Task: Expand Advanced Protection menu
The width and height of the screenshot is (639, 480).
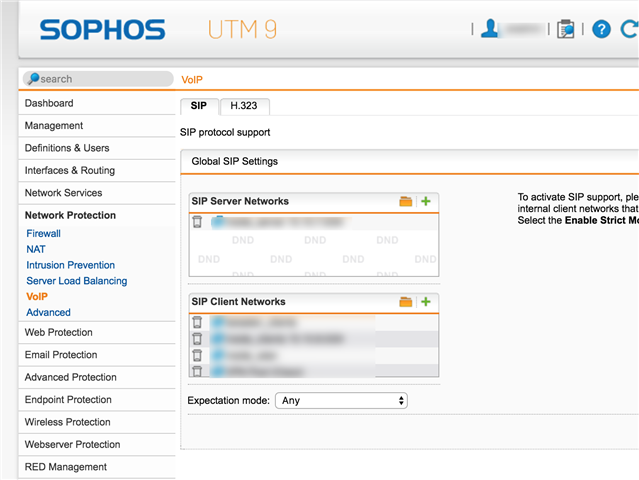Action: 97,377
